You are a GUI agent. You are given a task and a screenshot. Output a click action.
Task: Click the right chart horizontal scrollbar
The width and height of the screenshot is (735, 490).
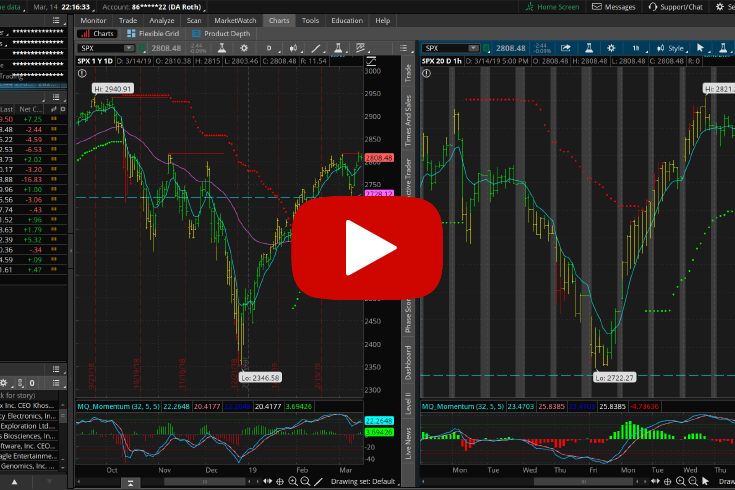coord(584,482)
